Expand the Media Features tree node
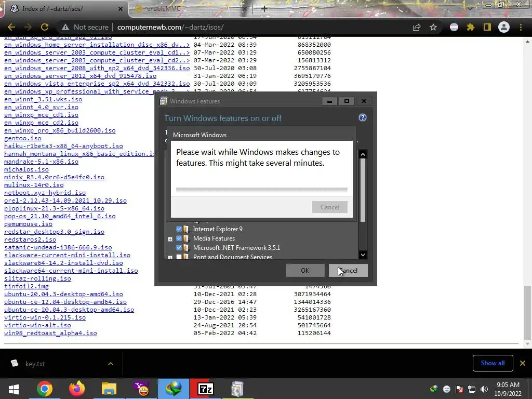This screenshot has height=399, width=532. 170,239
